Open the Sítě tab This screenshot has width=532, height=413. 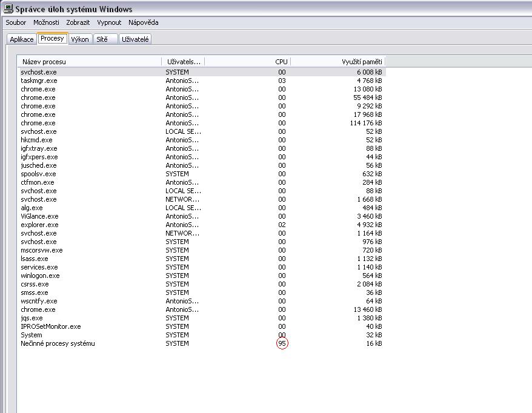[x=105, y=39]
